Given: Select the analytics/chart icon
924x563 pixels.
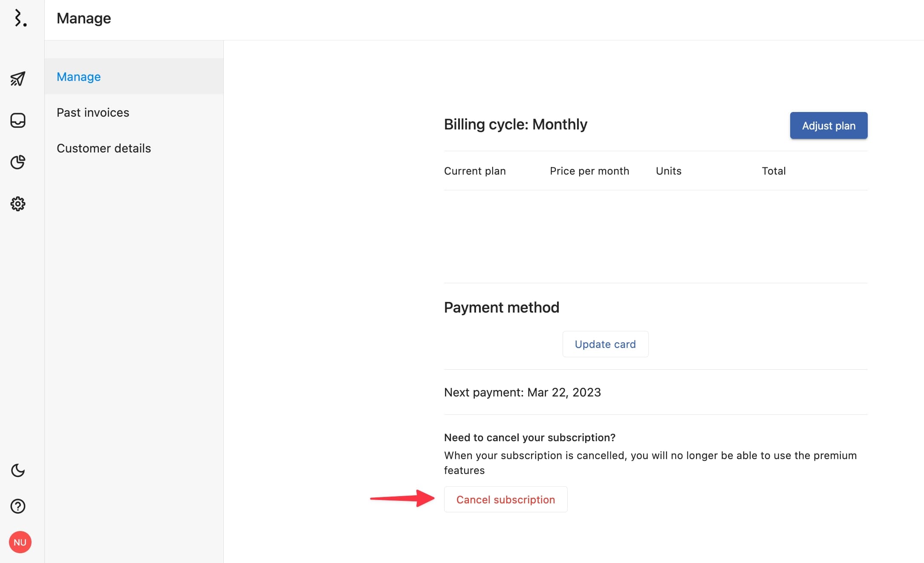Looking at the screenshot, I should pyautogui.click(x=18, y=161).
